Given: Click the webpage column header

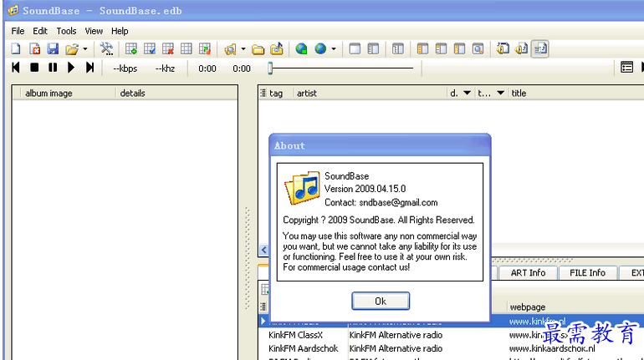Looking at the screenshot, I should click(575, 307).
